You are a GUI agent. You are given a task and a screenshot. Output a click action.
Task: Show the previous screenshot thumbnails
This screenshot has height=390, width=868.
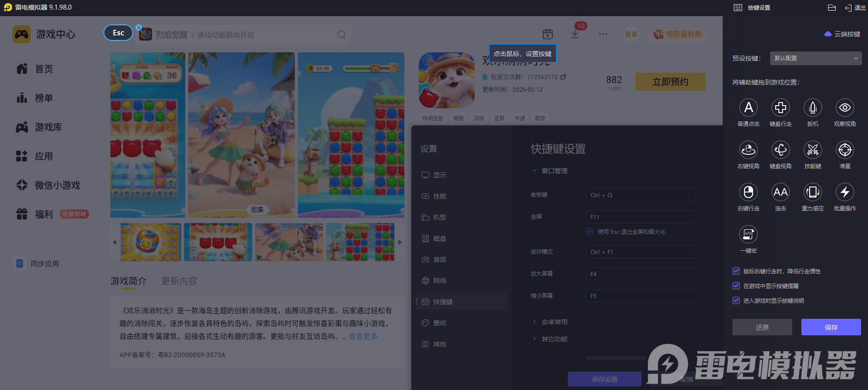(114, 242)
